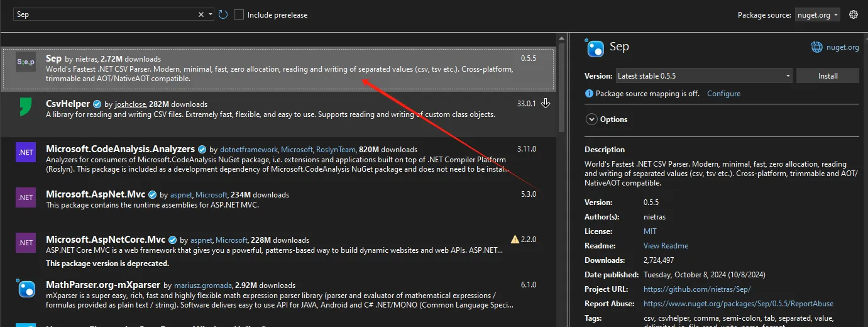The image size is (868, 327).
Task: Select the CsvHelper package title
Action: (x=68, y=104)
